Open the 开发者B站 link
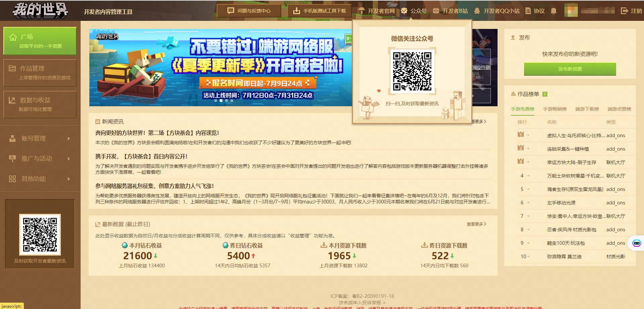The height and width of the screenshot is (309, 644). pyautogui.click(x=450, y=11)
